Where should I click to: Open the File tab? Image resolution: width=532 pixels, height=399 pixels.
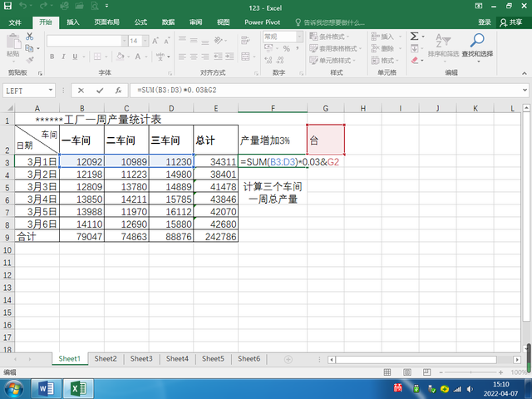(15, 22)
